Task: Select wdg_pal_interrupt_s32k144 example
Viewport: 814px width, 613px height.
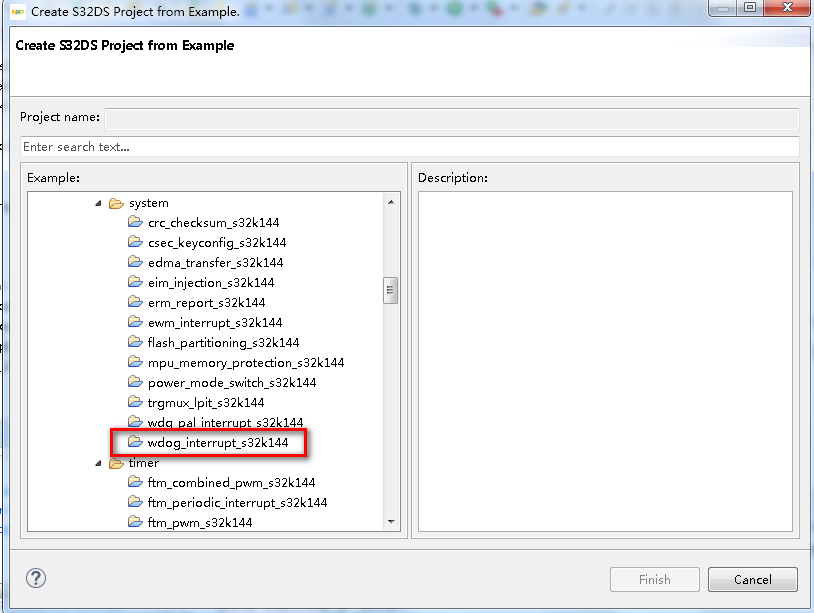Action: (225, 423)
